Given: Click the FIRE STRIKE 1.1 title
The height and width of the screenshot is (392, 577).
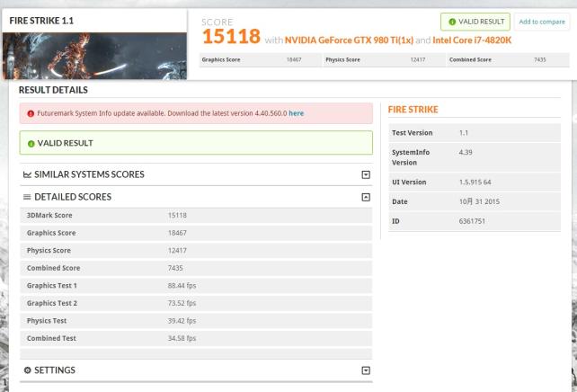Looking at the screenshot, I should pos(41,21).
